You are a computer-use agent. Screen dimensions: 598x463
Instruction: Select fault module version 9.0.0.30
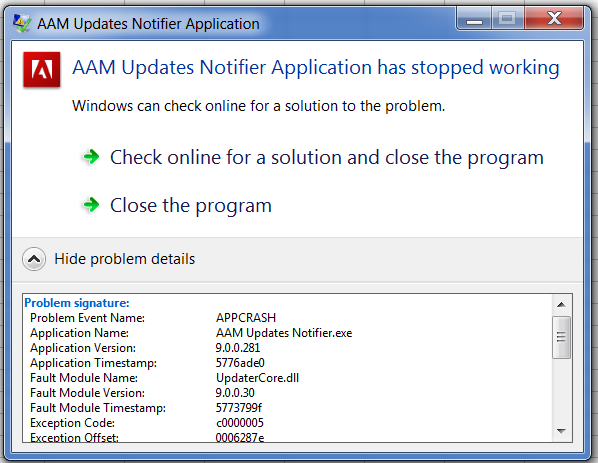click(x=235, y=393)
